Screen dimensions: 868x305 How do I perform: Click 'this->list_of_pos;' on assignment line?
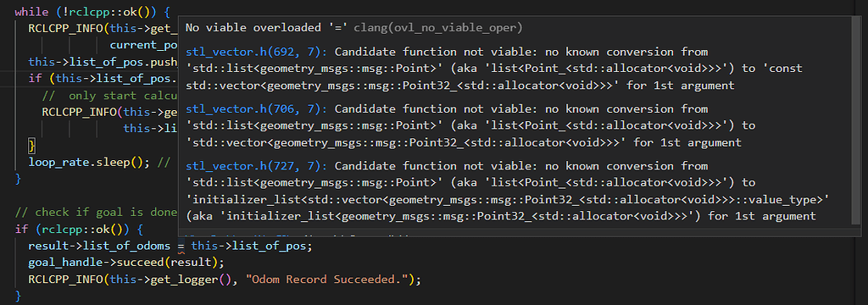click(252, 245)
